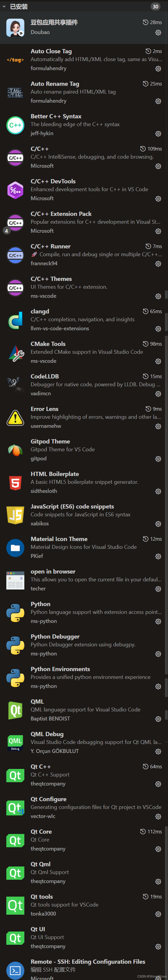Screen dimensions: 168x980
Task: Click the description 'Python language support with extension access point...'
Action: pyautogui.click(x=96, y=612)
